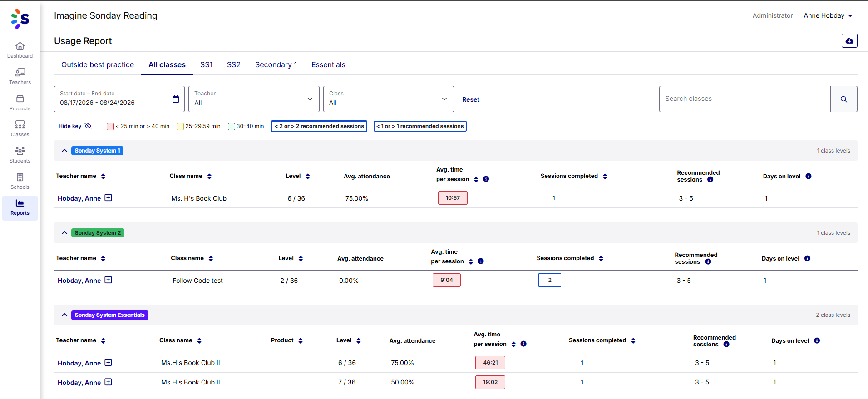
Task: Expand Hobday, Anne row for Ms. H's Book Club
Action: pyautogui.click(x=108, y=198)
